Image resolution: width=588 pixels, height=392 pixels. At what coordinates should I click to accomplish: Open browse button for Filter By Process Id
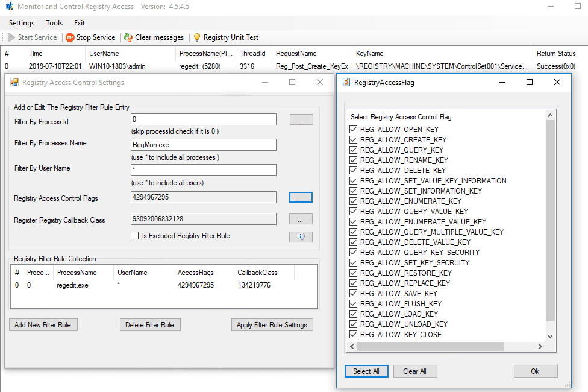pyautogui.click(x=301, y=120)
